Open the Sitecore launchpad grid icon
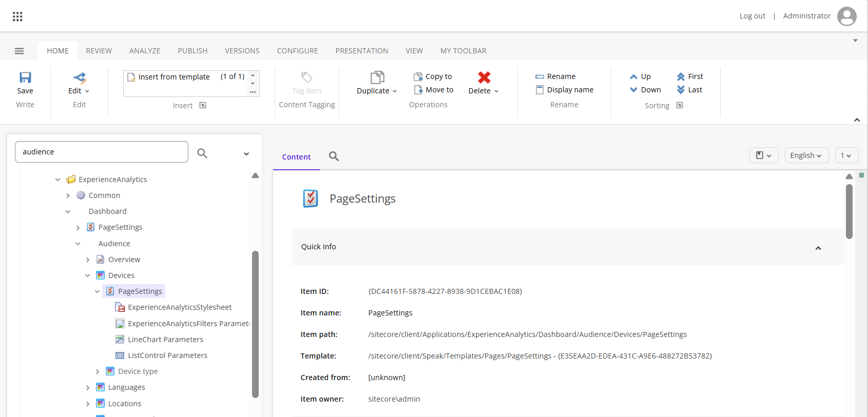The width and height of the screenshot is (868, 417). click(x=17, y=16)
